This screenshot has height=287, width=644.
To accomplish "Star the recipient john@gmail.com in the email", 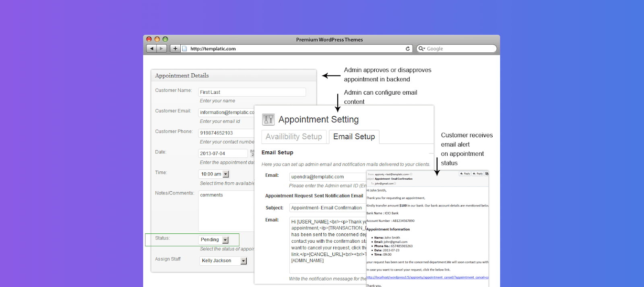I will [x=395, y=184].
